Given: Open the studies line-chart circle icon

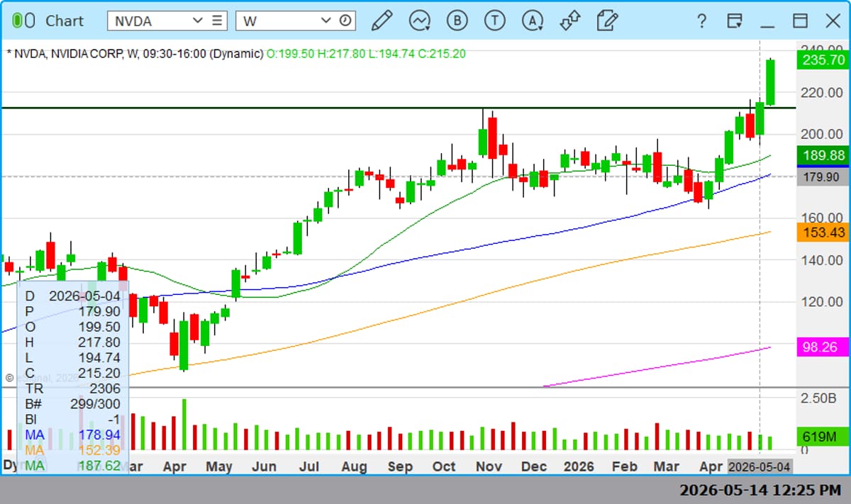Looking at the screenshot, I should [419, 21].
